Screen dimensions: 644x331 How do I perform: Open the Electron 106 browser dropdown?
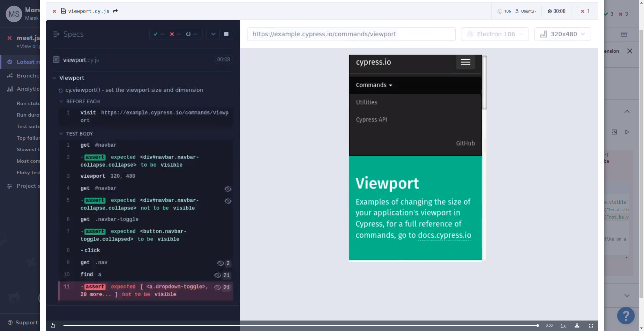click(x=495, y=34)
